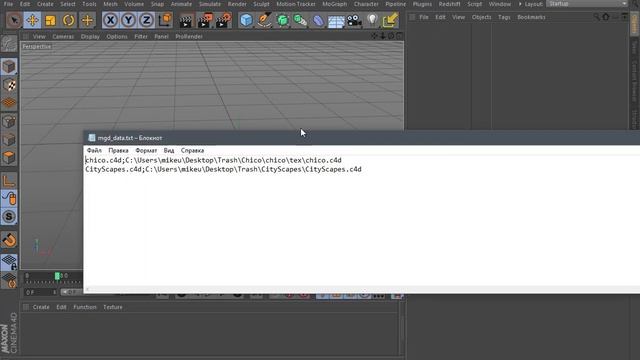Viewport: 640px width, 360px height.
Task: Click the chico.c4d path line in Notepad
Action: [x=213, y=160]
